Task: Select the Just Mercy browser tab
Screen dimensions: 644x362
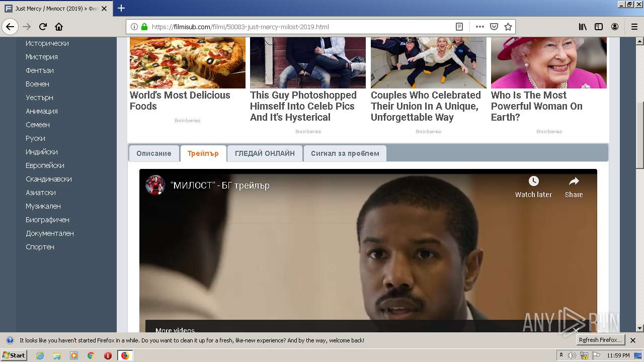Action: coord(56,9)
